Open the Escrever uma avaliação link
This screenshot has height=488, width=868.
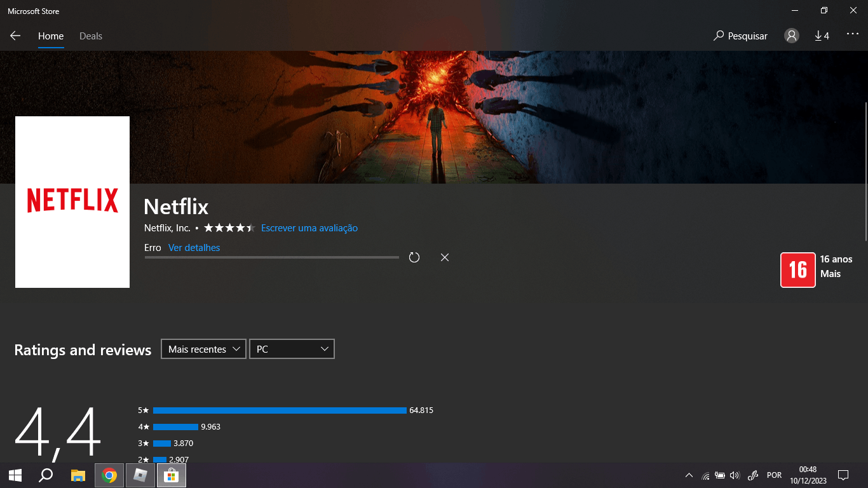[x=309, y=228]
